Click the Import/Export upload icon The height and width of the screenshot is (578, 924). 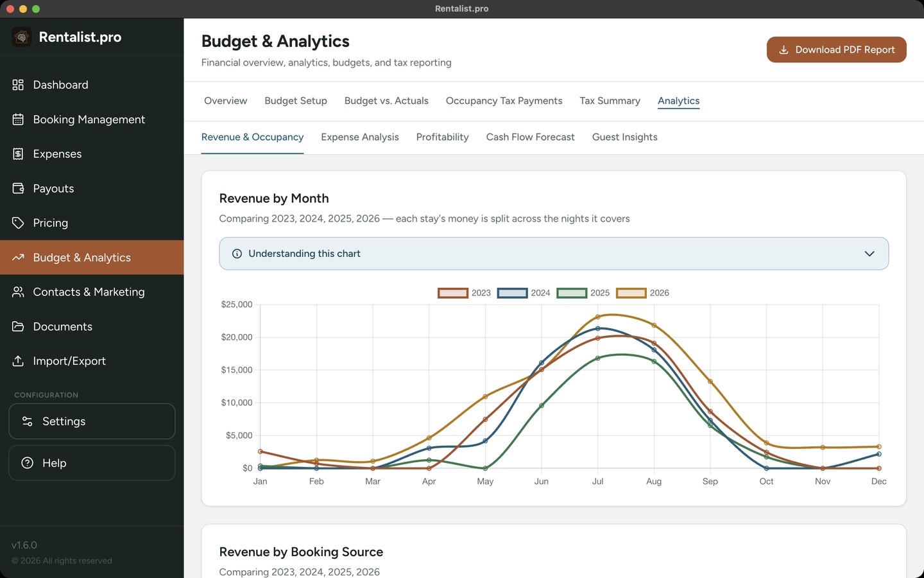(x=18, y=361)
